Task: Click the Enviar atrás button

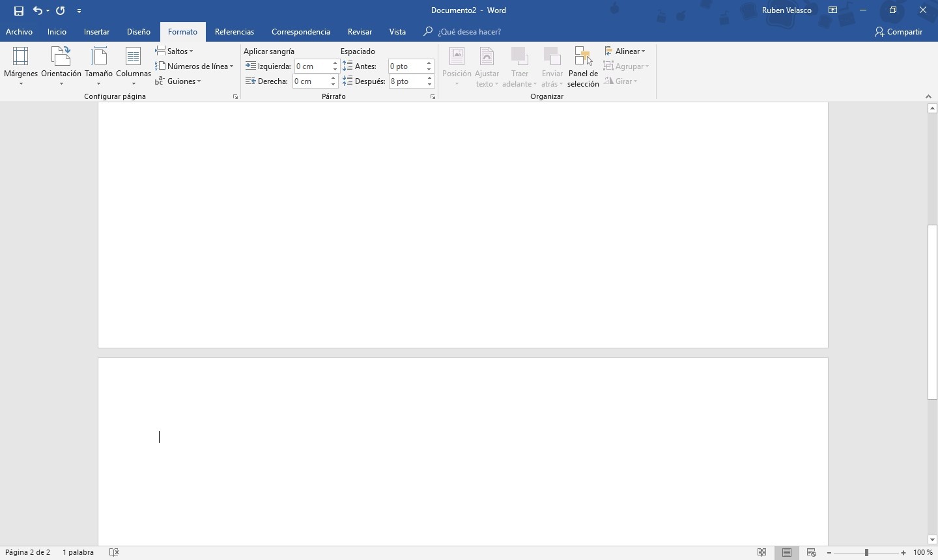Action: (552, 66)
